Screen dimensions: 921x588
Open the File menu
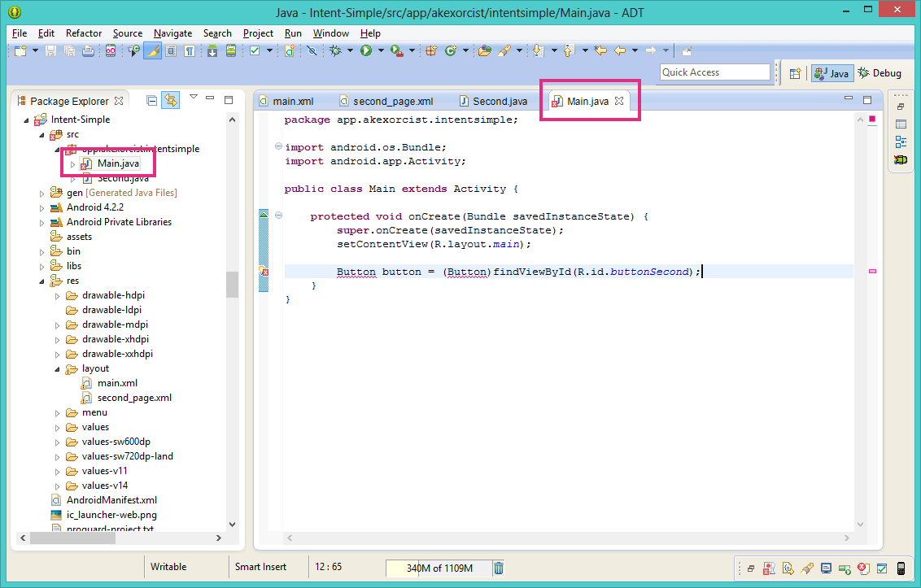click(x=19, y=33)
